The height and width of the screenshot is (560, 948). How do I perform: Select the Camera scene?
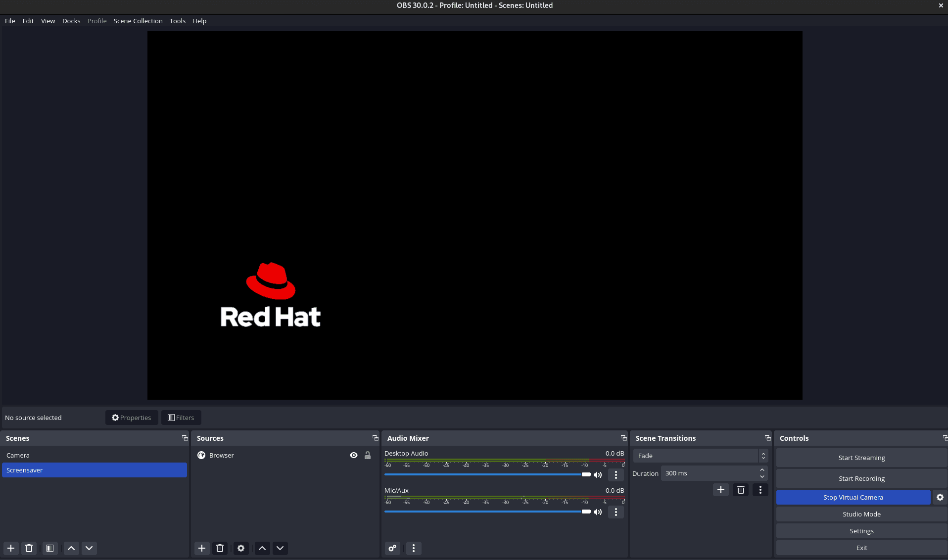pyautogui.click(x=95, y=455)
